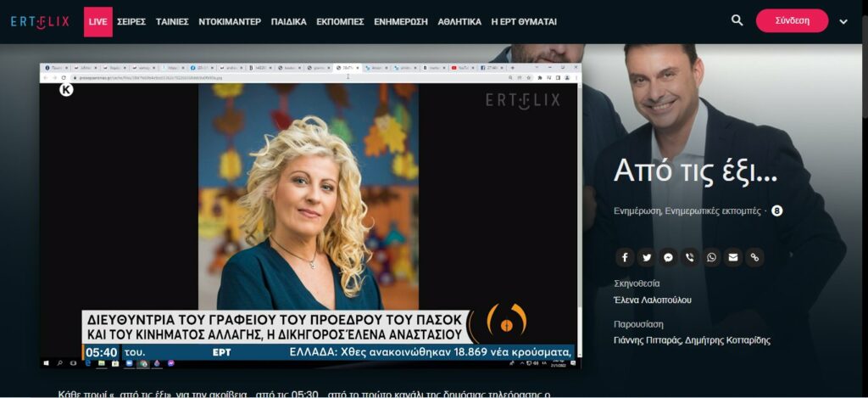The width and height of the screenshot is (868, 398).
Task: Share via the WhatsApp icon
Action: [x=711, y=257]
